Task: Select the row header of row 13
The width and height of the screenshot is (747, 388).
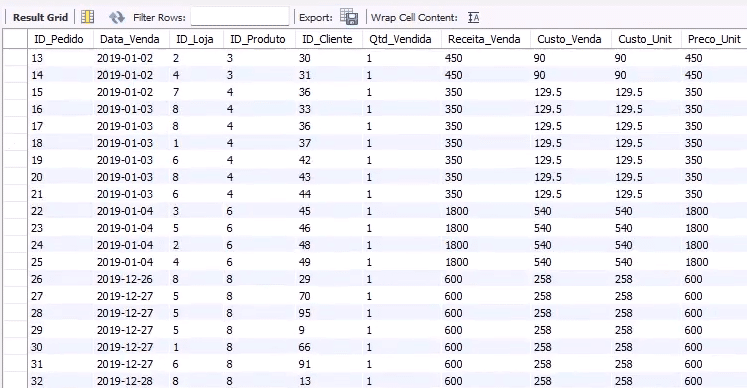Action: coord(15,58)
